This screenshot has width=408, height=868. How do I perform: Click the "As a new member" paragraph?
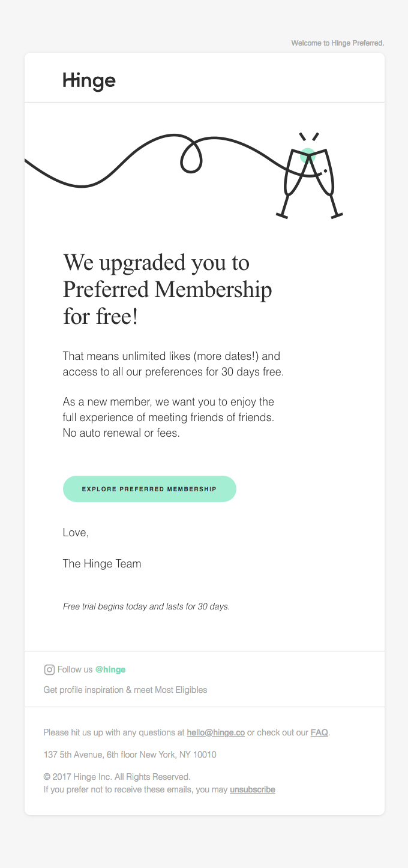(168, 417)
